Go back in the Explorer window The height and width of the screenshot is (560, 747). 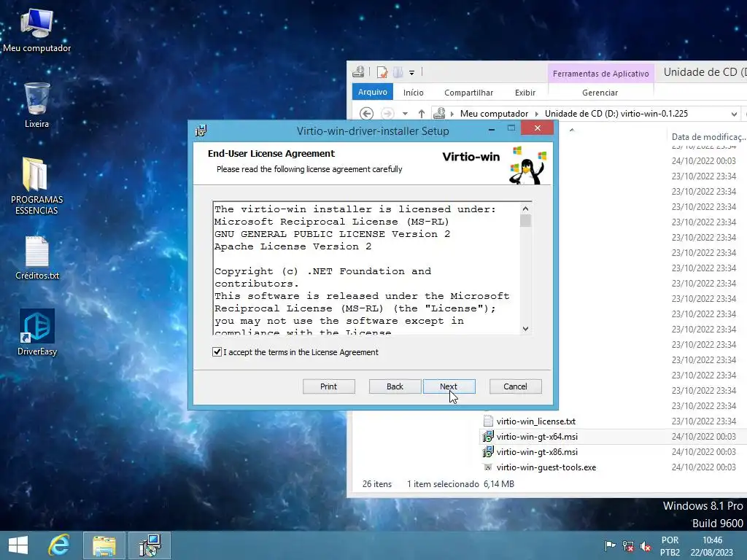pos(366,113)
